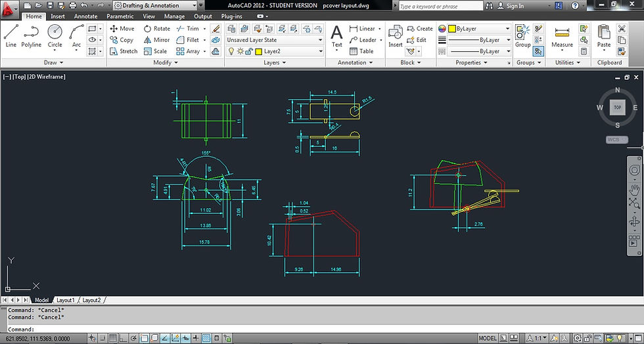Click the Fillet tool
Image resolution: width=644 pixels, height=344 pixels.
(x=187, y=40)
